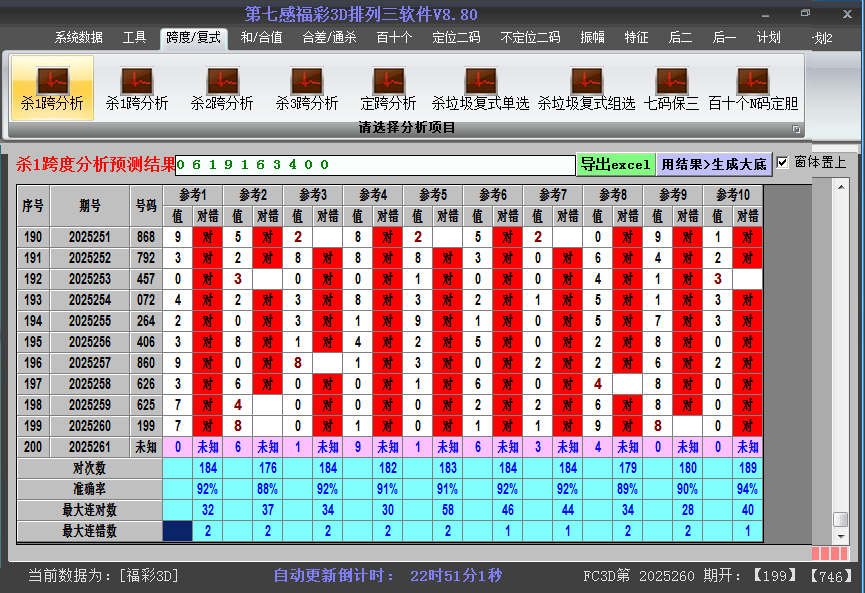
Task: Click the dark blue selected cell in 最大连错数 row
Action: (x=178, y=531)
